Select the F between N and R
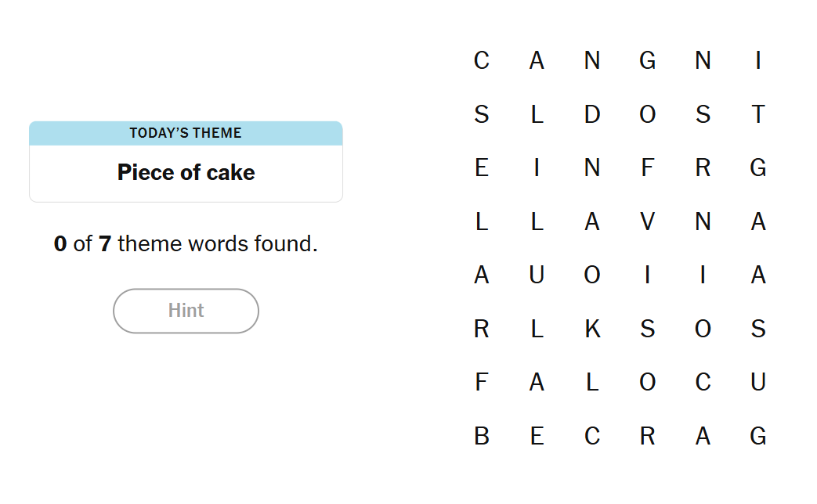This screenshot has height=504, width=817. coord(647,167)
